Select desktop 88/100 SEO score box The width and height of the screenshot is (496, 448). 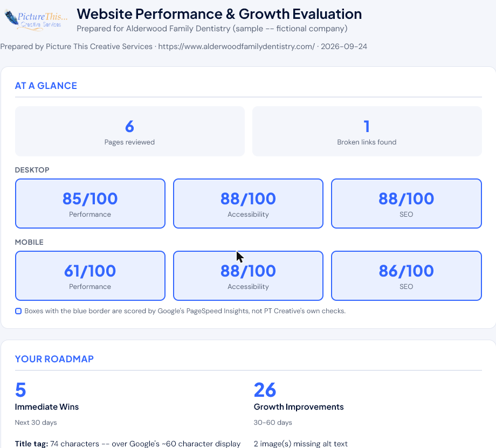[406, 203]
